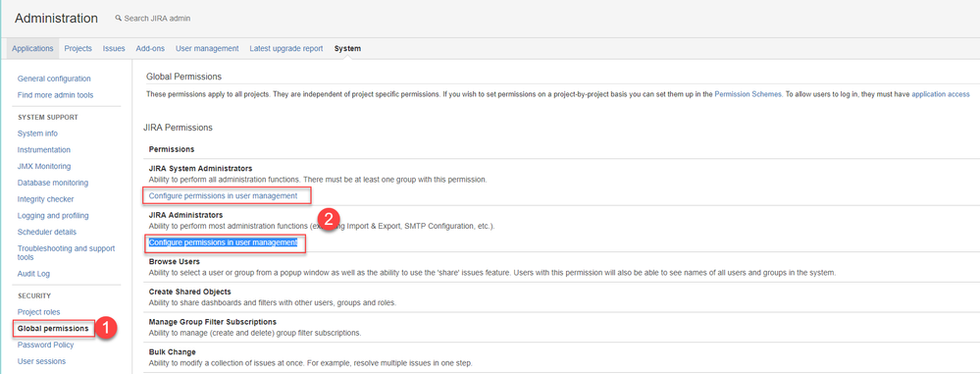The width and height of the screenshot is (980, 374).
Task: Switch to the Issues tab
Action: click(x=114, y=48)
